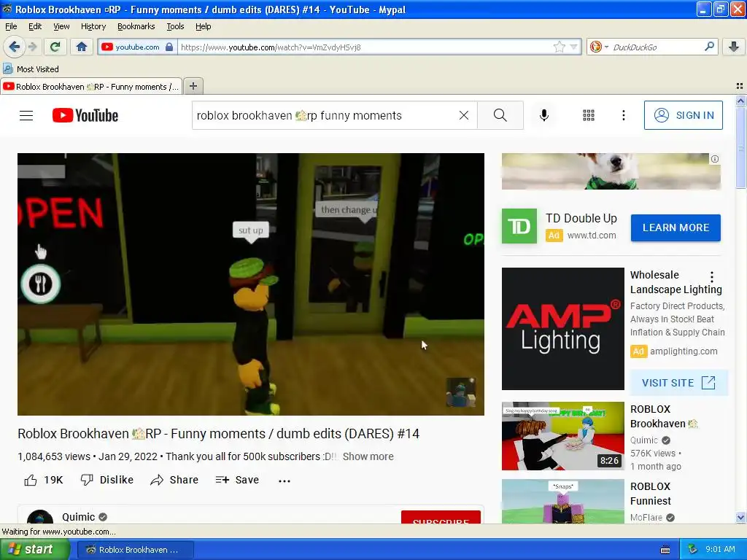Open the Windows start button
The image size is (747, 560).
pyautogui.click(x=34, y=549)
